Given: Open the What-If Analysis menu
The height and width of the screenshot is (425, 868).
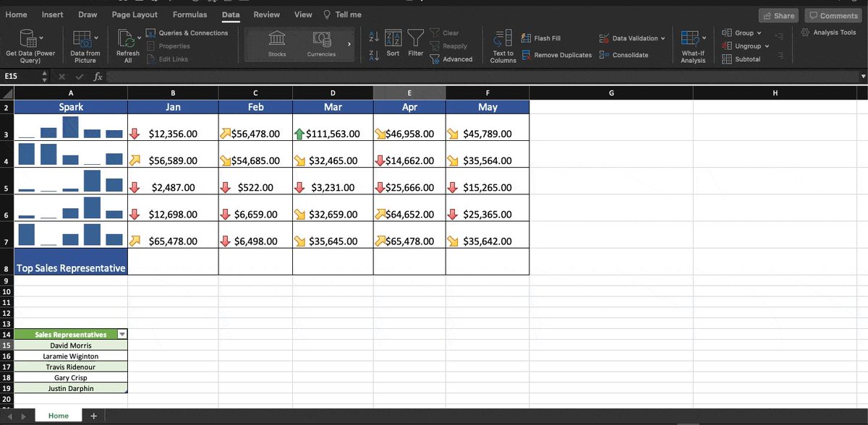Looking at the screenshot, I should point(693,47).
